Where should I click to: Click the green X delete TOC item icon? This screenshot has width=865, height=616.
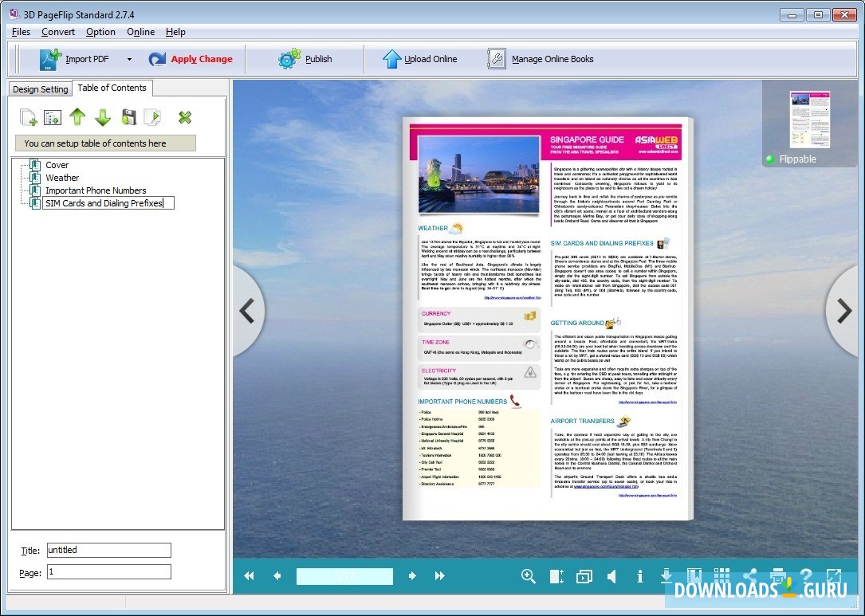tap(185, 117)
